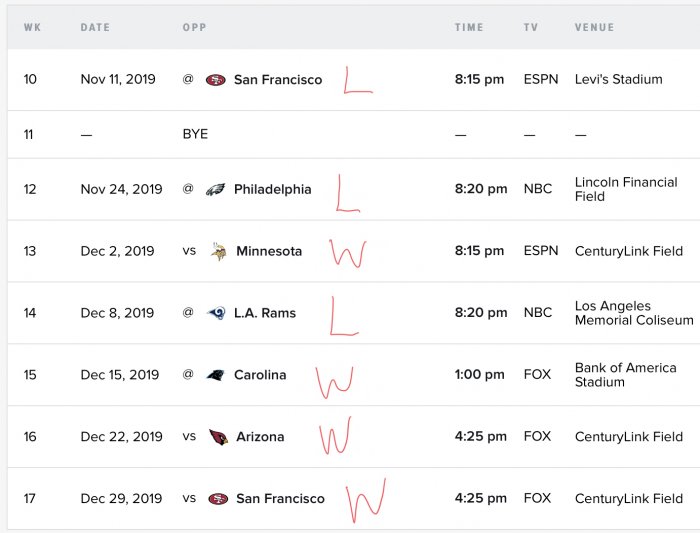
Task: Click the Levi's Stadium venue text
Action: (x=618, y=79)
